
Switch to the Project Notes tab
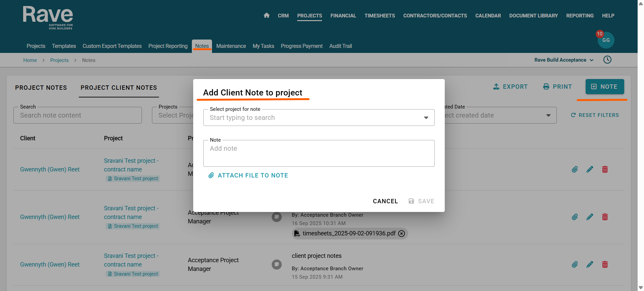point(41,88)
